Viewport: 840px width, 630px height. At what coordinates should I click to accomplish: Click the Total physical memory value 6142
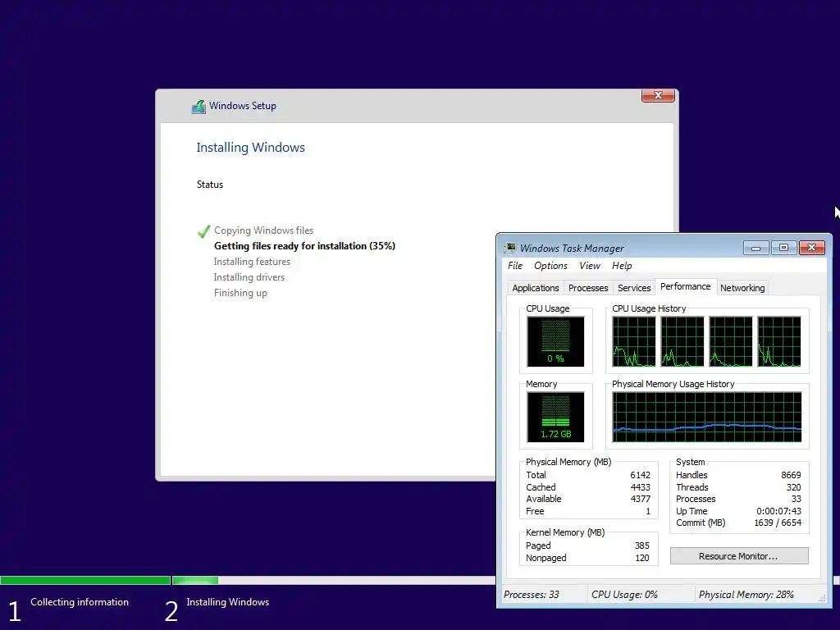point(640,475)
